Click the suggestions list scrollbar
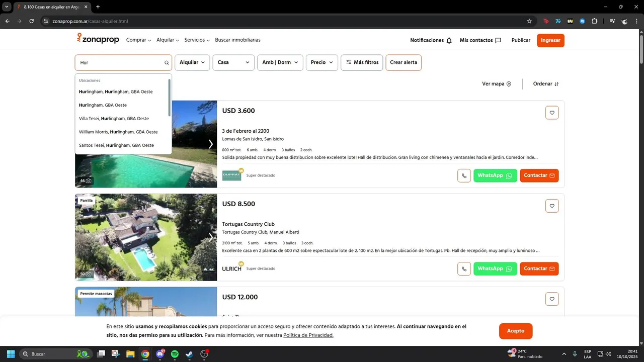 [170, 98]
